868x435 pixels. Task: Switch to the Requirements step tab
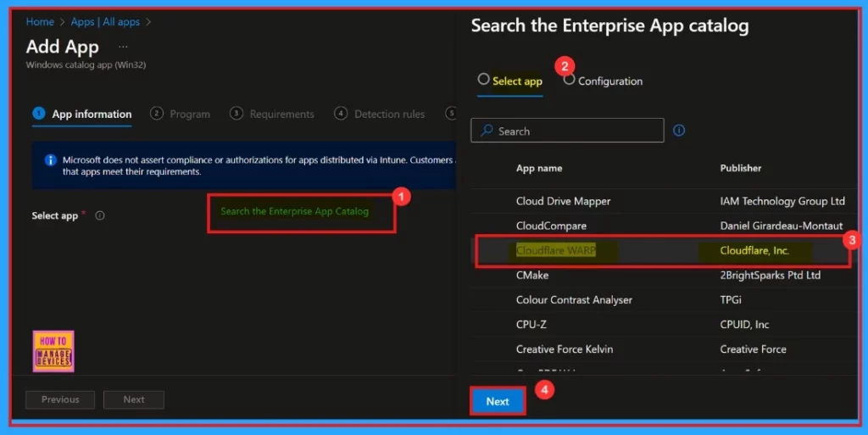click(272, 114)
